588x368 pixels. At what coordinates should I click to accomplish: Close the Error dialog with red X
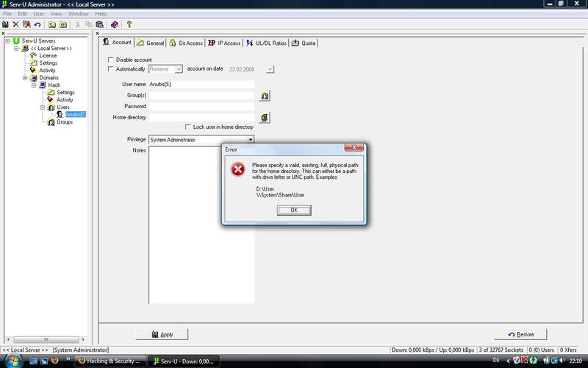[x=354, y=147]
